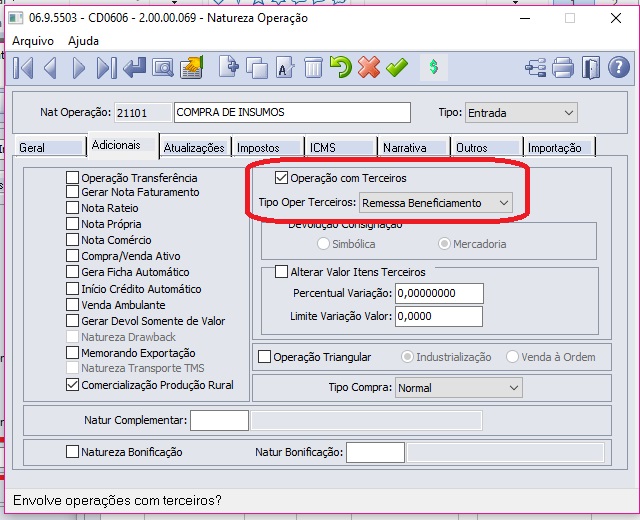The image size is (640, 520).
Task: Click the exit door icon
Action: coord(591,68)
